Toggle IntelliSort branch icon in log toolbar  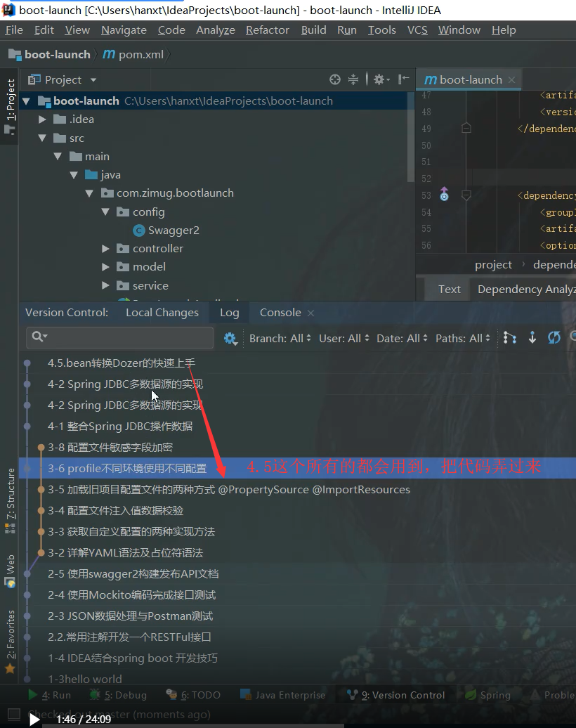tap(510, 337)
